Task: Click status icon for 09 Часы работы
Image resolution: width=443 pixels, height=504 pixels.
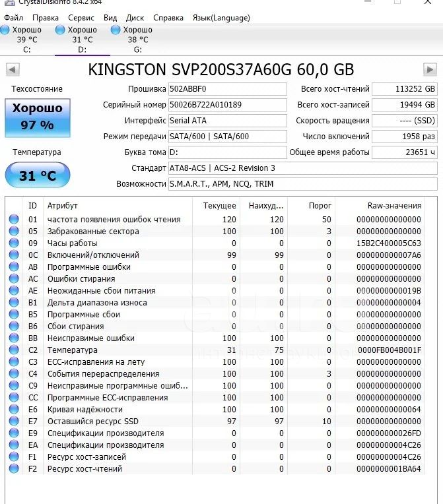Action: [x=14, y=243]
